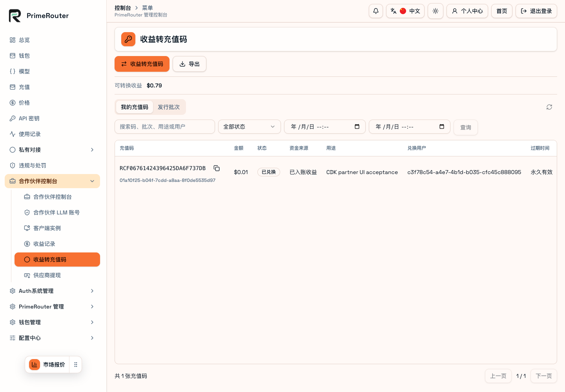Open the 全部状态 status dropdown
565x392 pixels.
coord(250,127)
